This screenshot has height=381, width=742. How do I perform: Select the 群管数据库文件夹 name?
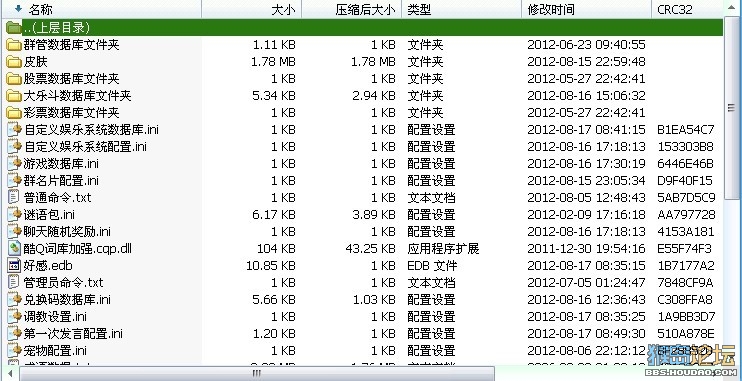(x=71, y=44)
